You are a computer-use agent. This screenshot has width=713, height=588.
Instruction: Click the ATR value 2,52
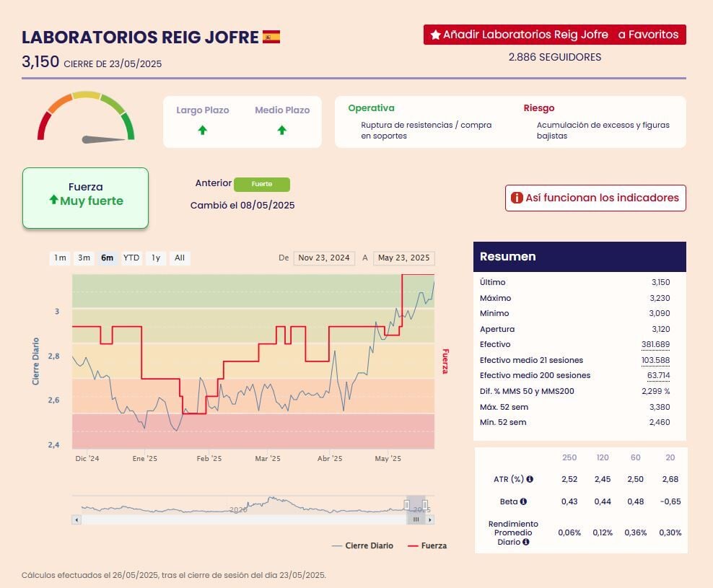(x=569, y=479)
